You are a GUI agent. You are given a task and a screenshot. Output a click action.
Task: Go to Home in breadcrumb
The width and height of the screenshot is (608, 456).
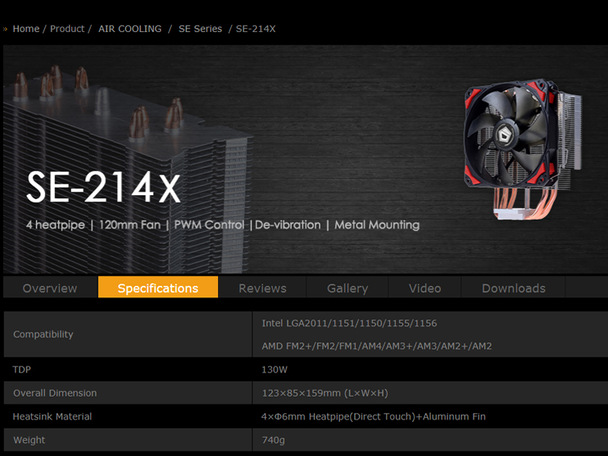[26, 29]
